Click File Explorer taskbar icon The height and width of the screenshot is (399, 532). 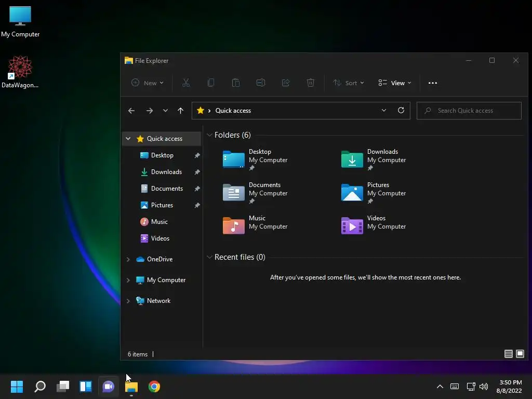[x=131, y=387]
